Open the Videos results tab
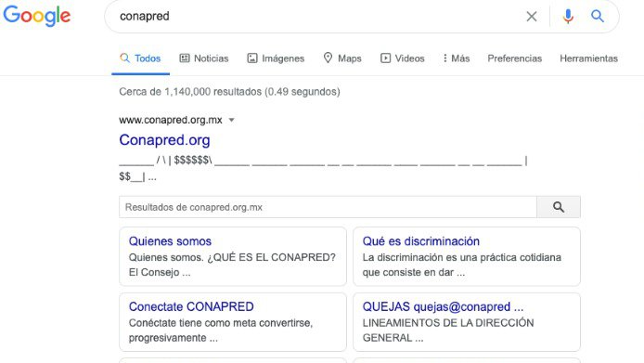644x363 pixels. click(403, 58)
